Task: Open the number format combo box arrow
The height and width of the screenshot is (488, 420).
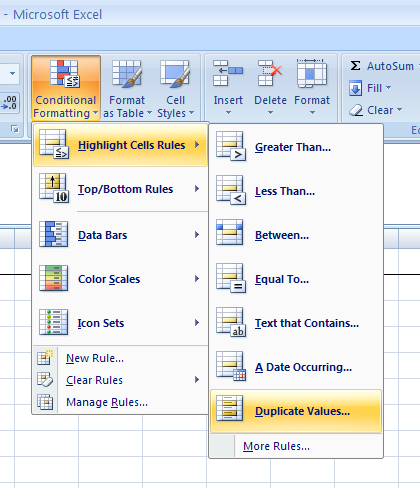Action: coord(12,73)
